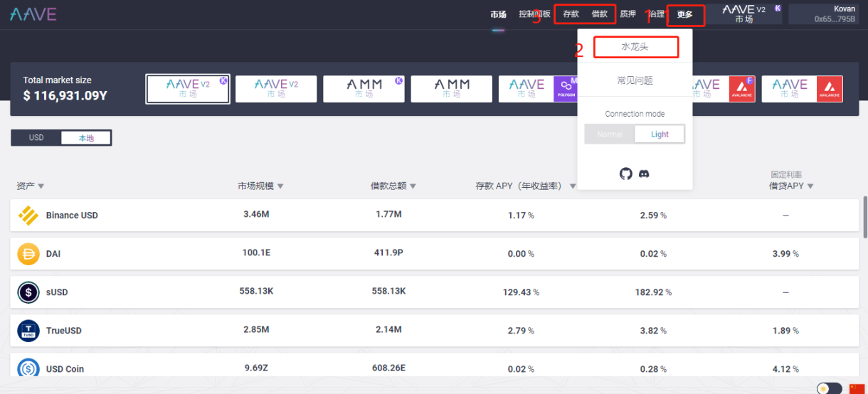Open the Discord icon link

click(644, 174)
